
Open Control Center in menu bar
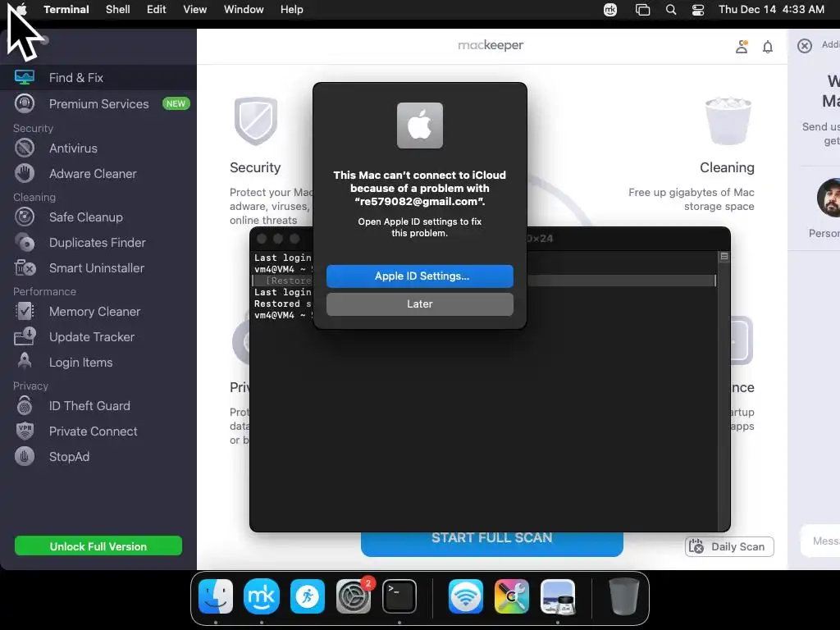click(x=698, y=10)
